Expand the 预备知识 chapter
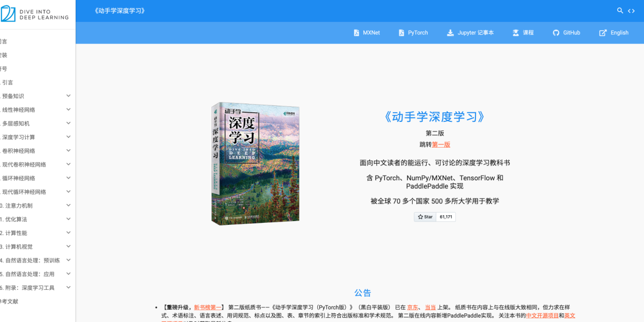644x322 pixels. point(68,96)
